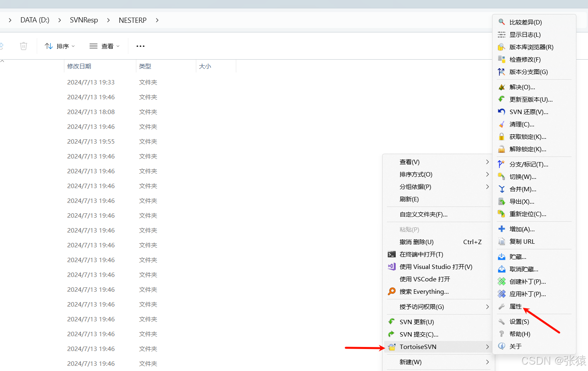Viewport: 588px width, 371px height.
Task: Click the properties (属性) wrench icon
Action: click(x=501, y=306)
